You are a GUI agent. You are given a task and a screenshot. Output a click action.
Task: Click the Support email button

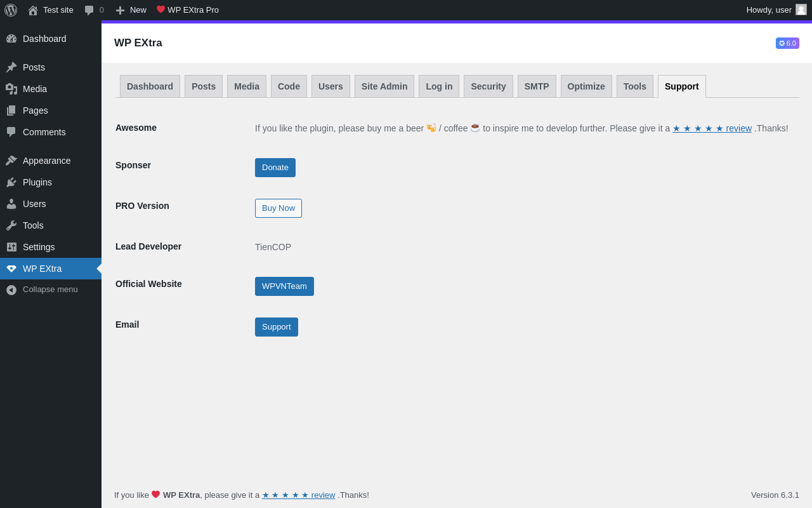click(x=277, y=327)
